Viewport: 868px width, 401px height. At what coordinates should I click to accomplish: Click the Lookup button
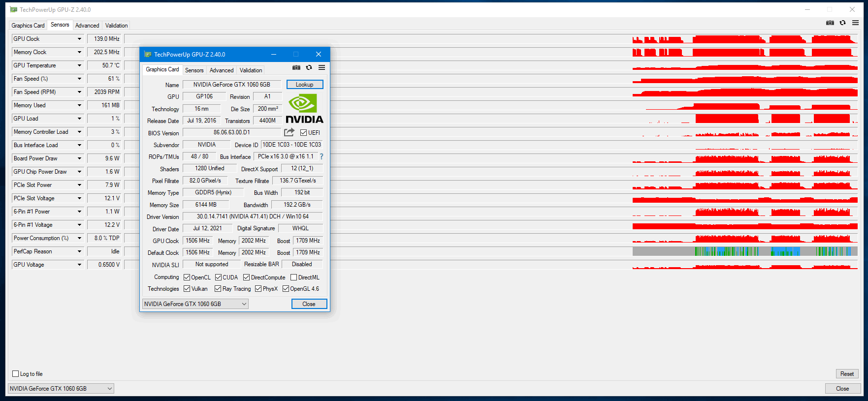click(305, 85)
